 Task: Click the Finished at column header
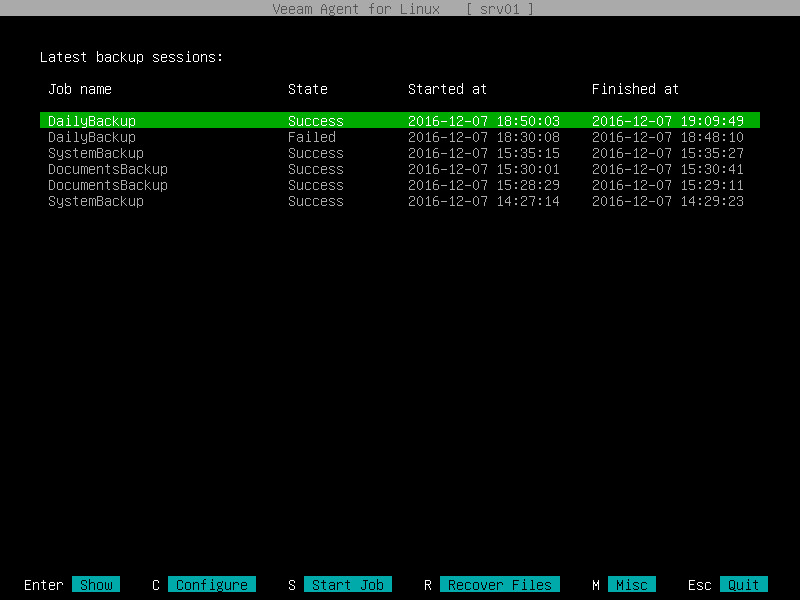tap(635, 89)
